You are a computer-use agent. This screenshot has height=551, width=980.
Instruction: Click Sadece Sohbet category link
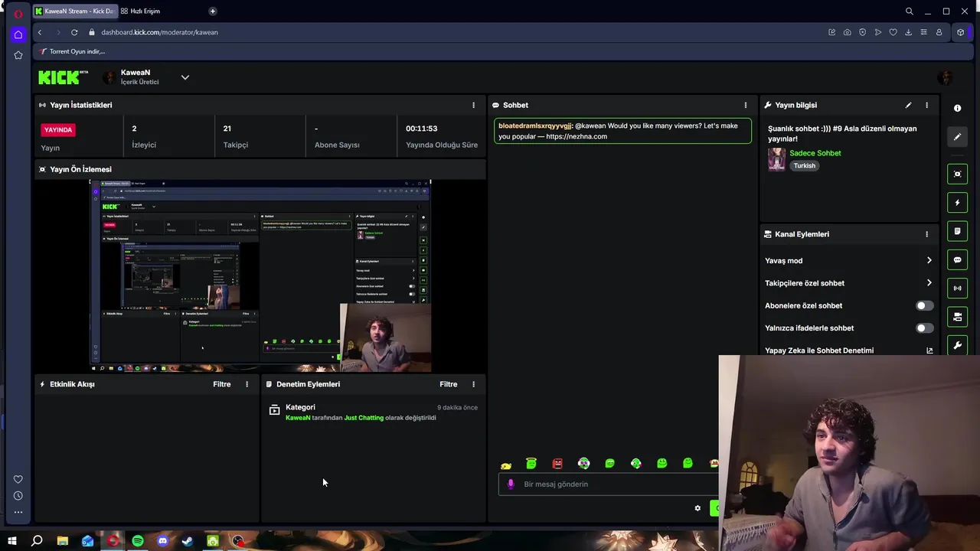pyautogui.click(x=815, y=153)
